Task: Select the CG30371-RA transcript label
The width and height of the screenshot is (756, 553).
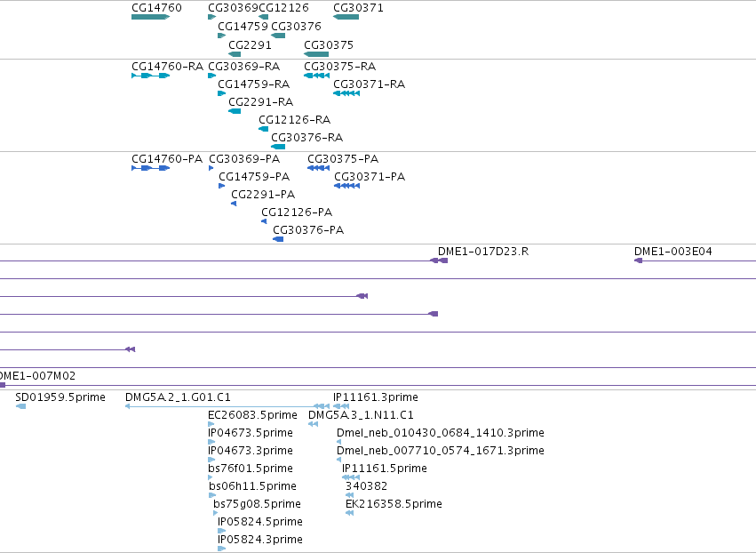Action: coord(369,84)
